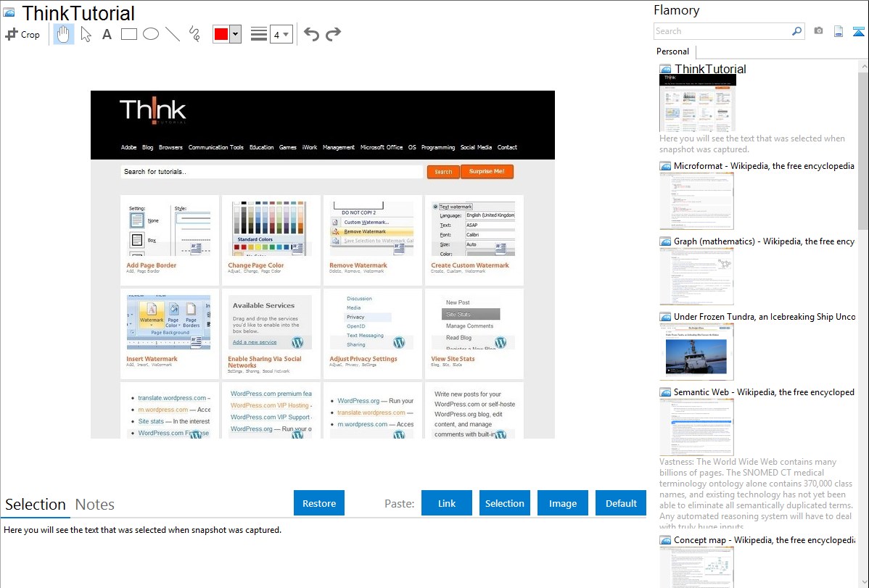Screen dimensions: 869x588
Task: Select the ellipse shape tool
Action: [151, 34]
